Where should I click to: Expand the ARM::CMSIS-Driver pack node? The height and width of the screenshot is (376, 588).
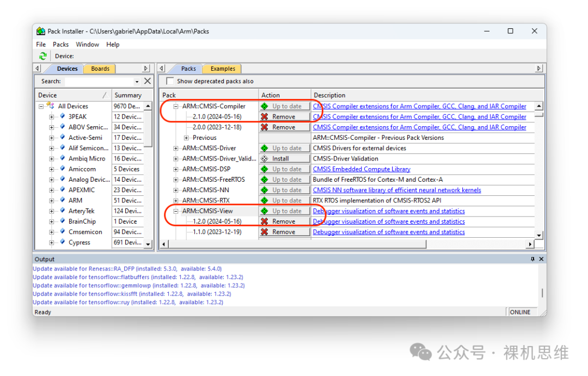(x=176, y=148)
